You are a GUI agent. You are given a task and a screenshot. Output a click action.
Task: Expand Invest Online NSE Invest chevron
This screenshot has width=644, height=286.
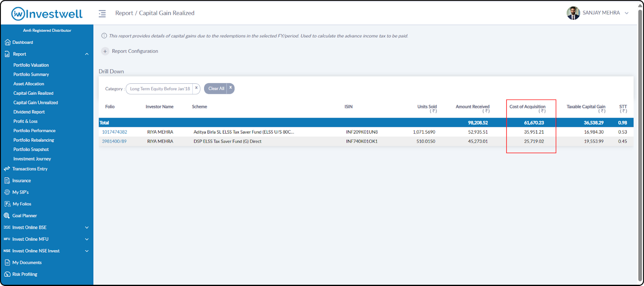pos(87,251)
